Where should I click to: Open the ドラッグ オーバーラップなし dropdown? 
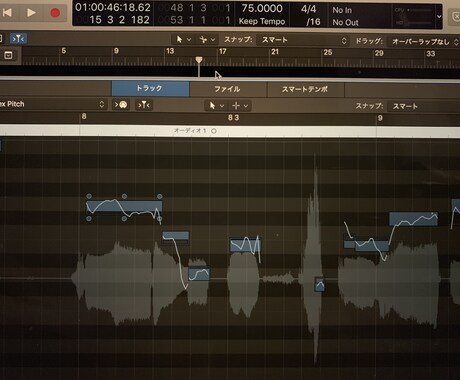coord(424,42)
